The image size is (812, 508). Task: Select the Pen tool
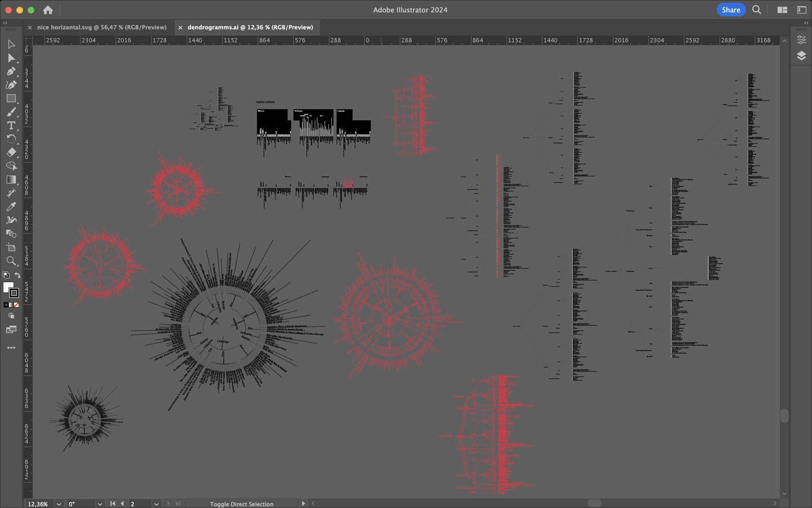pyautogui.click(x=10, y=71)
